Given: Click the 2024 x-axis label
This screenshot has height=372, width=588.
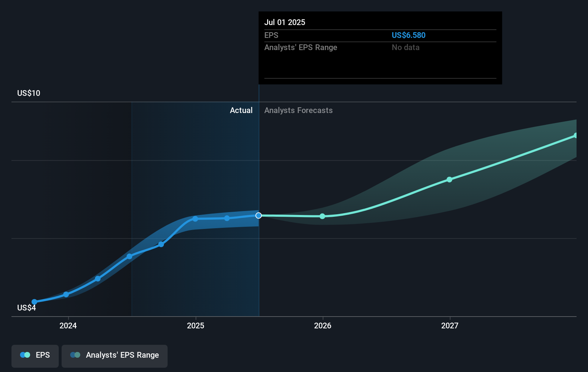Looking at the screenshot, I should click(68, 325).
